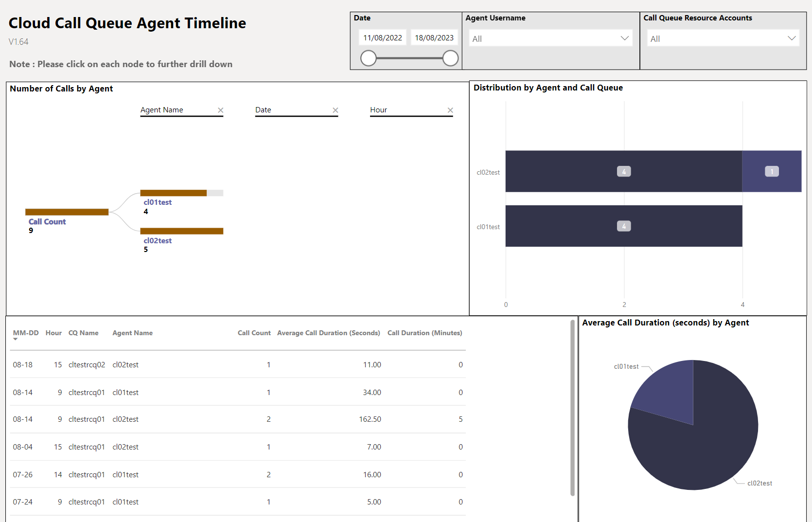Viewport: 812px width, 522px height.
Task: Expand the Call Queue Resource Accounts dropdown
Action: click(x=723, y=38)
